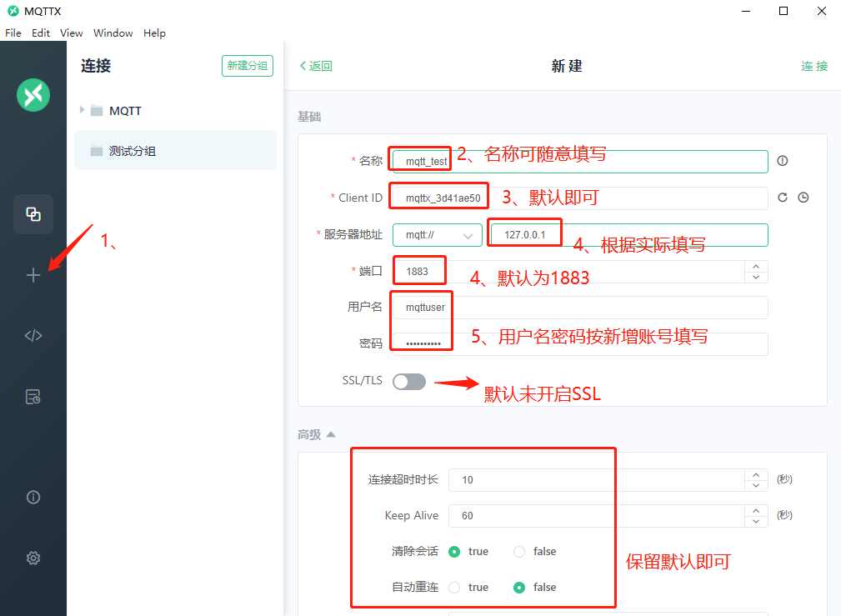Viewport: 841px width, 616px height.
Task: Increase 连接超时时长 with up arrow
Action: [756, 475]
